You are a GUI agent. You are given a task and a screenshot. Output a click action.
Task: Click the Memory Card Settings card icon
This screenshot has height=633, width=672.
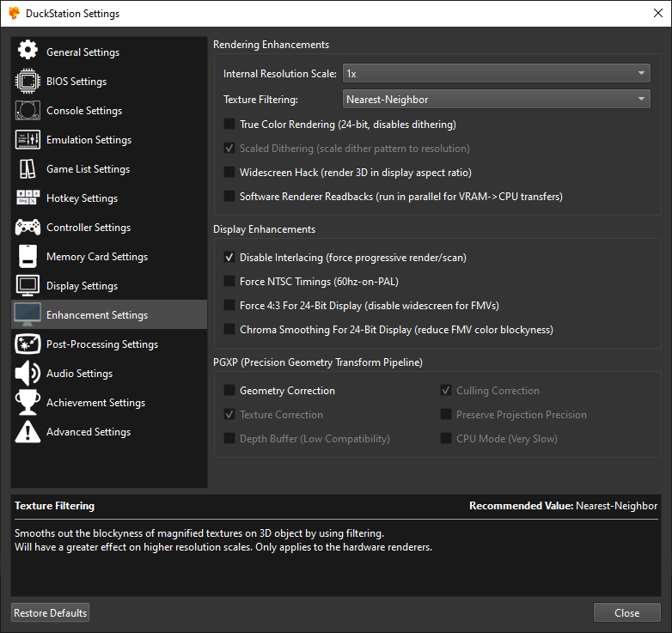27,256
